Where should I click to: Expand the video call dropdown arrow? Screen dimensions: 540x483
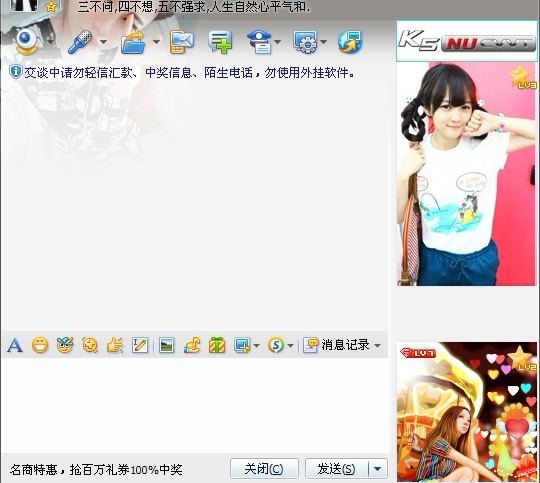(x=51, y=42)
